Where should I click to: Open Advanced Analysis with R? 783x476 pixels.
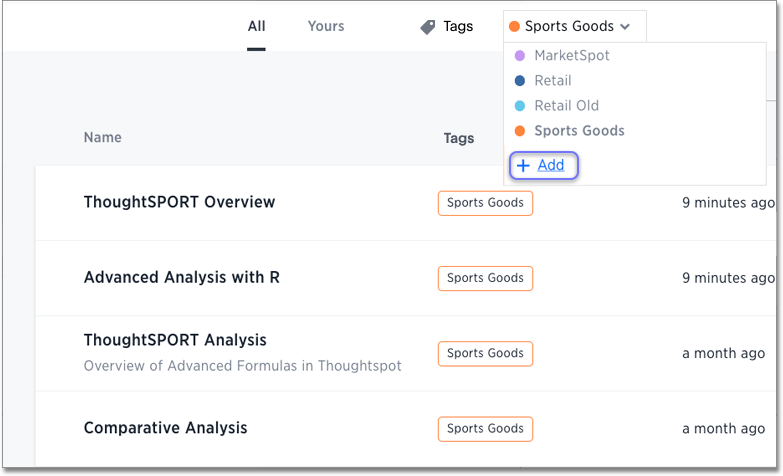point(181,277)
